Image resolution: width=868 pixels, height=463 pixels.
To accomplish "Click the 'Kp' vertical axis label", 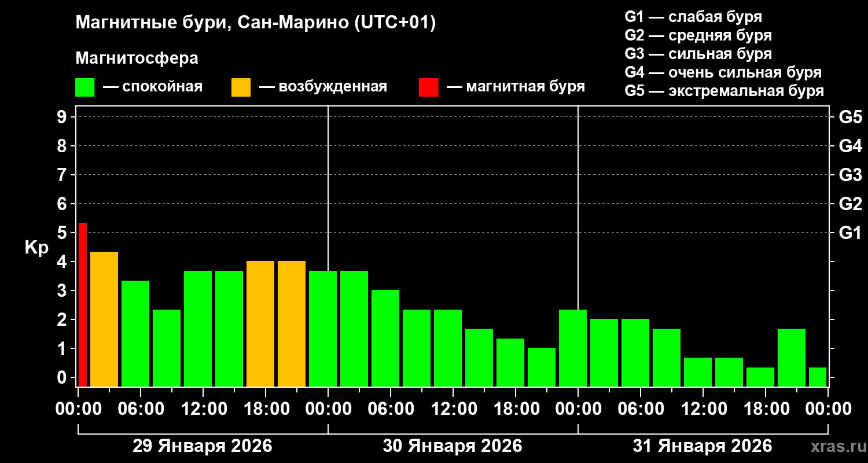I will (x=36, y=248).
